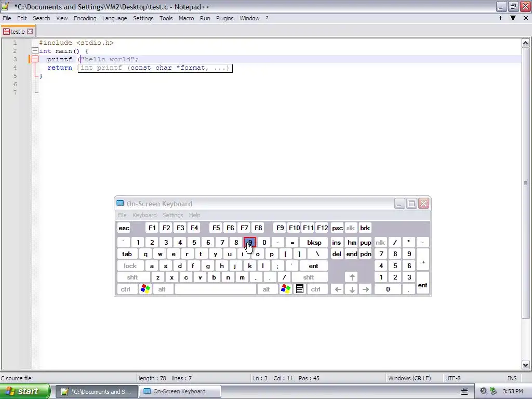Open the Language menu
Viewport: 532px width, 399px height.
click(115, 18)
